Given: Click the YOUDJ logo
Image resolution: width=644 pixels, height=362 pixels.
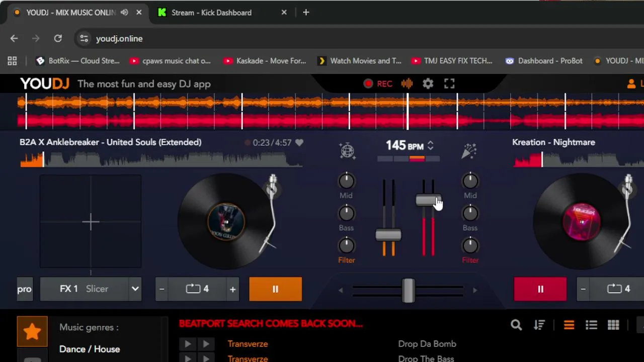Looking at the screenshot, I should 45,84.
